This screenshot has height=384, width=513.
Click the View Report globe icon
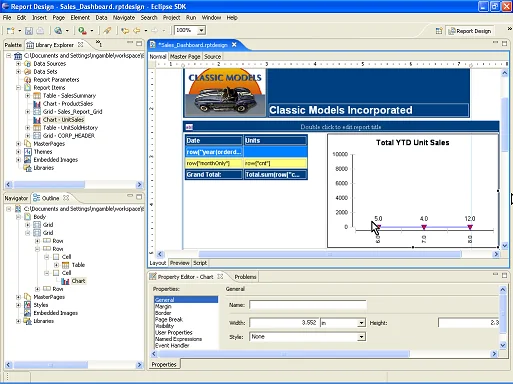(x=58, y=31)
